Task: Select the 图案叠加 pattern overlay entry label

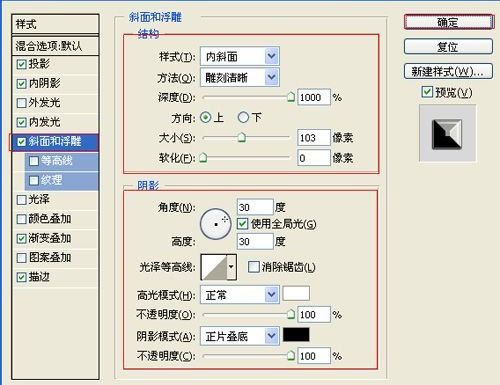Action: click(50, 258)
